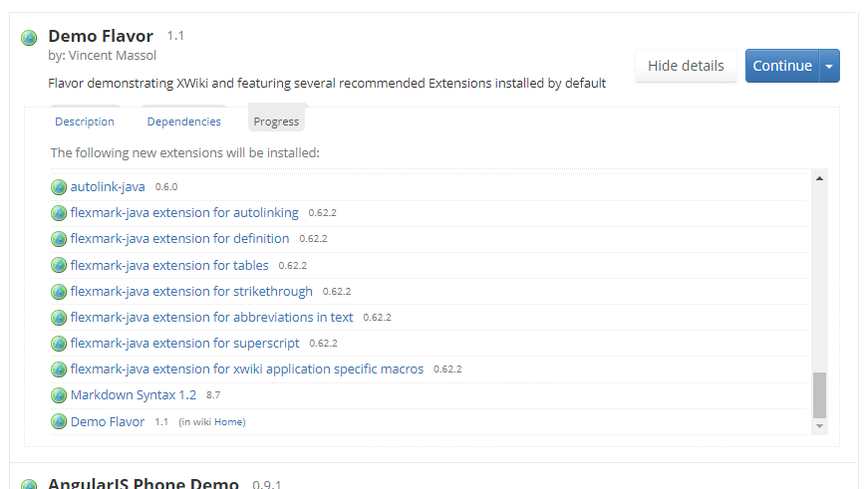This screenshot has height=489, width=868.
Task: Click the globe icon beside Demo Flavor 1.1 list entry
Action: pyautogui.click(x=59, y=422)
